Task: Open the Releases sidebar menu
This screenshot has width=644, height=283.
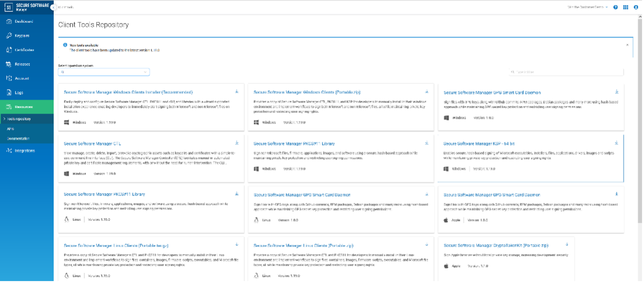Action: [22, 64]
